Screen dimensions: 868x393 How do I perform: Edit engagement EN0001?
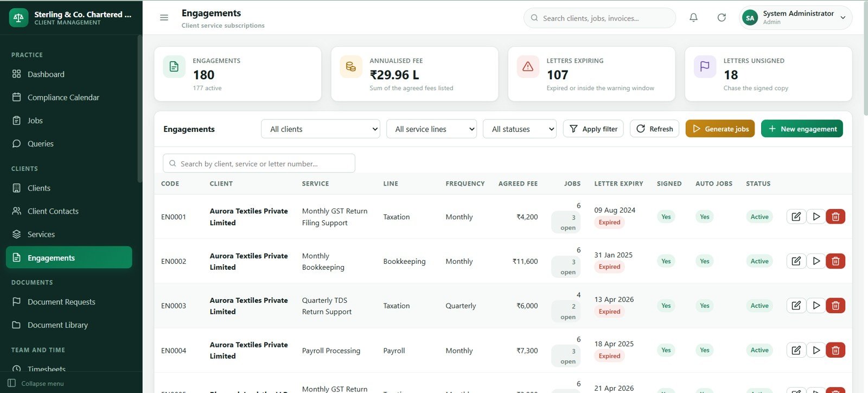click(796, 217)
